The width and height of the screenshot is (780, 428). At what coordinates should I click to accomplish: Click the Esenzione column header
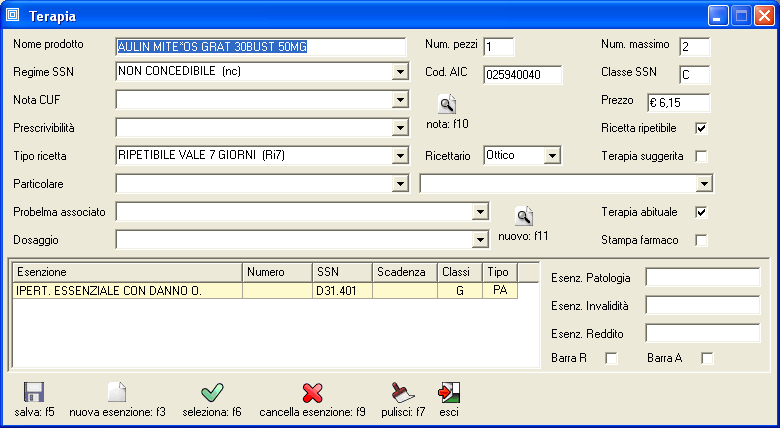pyautogui.click(x=127, y=272)
